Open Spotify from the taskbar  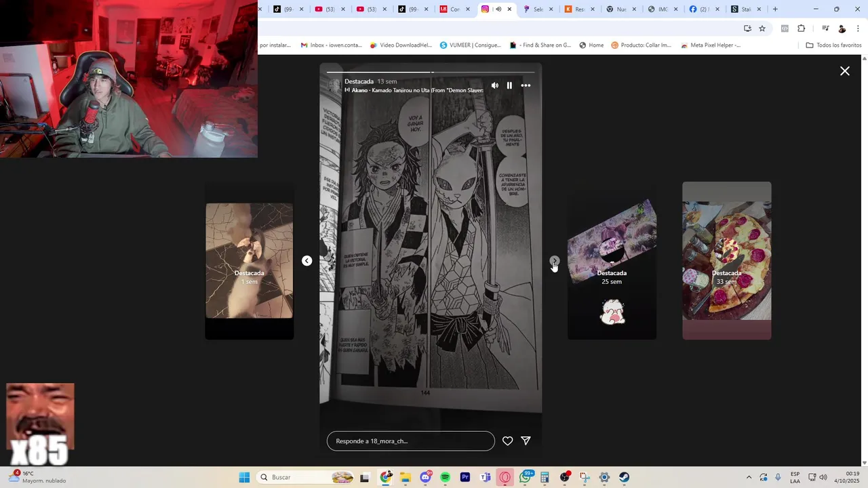pos(445,477)
